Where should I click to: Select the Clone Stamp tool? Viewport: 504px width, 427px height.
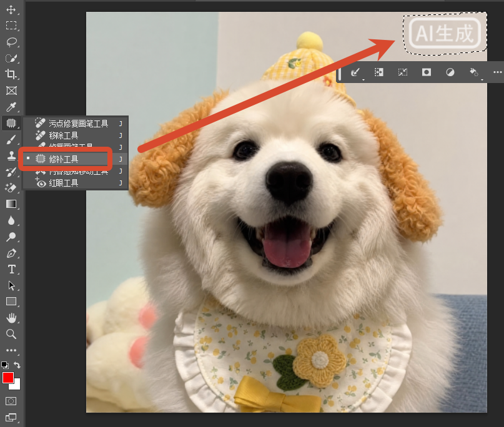coord(11,155)
